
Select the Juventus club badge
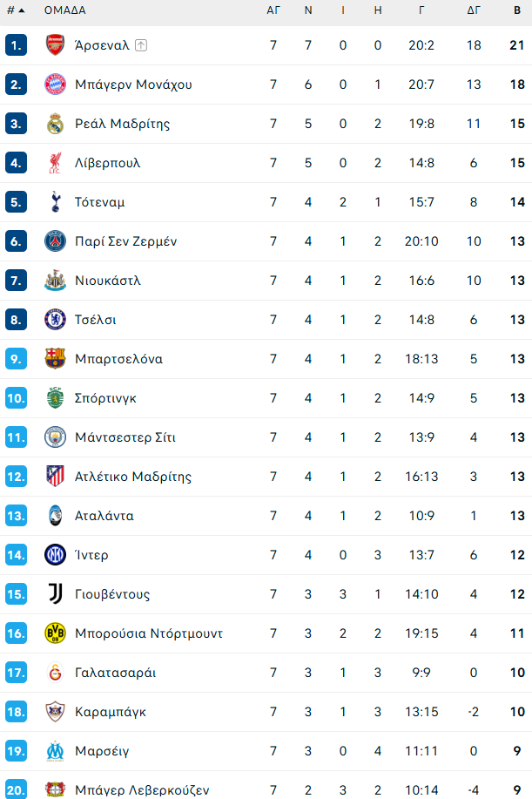click(54, 593)
